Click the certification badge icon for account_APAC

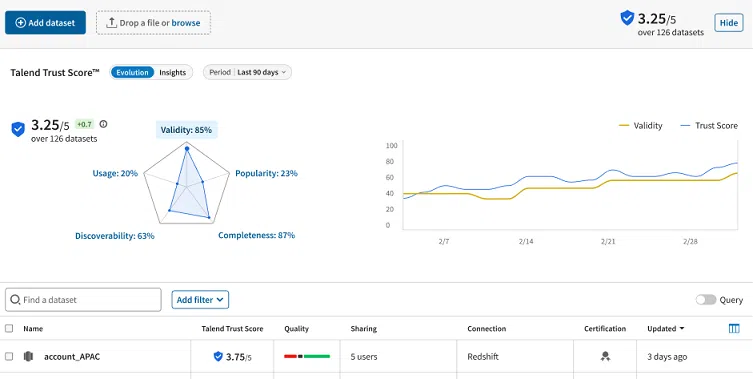point(605,356)
